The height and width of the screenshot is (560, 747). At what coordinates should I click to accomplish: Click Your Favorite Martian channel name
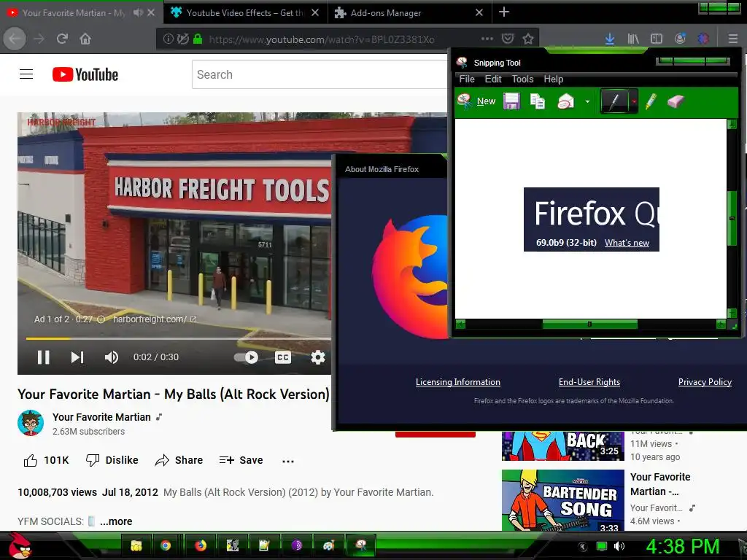(101, 417)
